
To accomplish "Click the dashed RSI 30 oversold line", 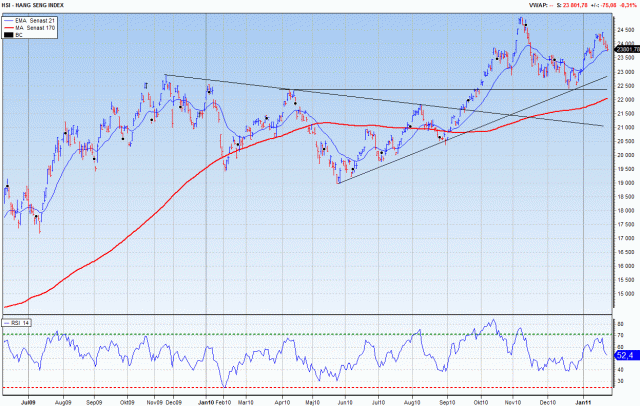I will (300, 387).
